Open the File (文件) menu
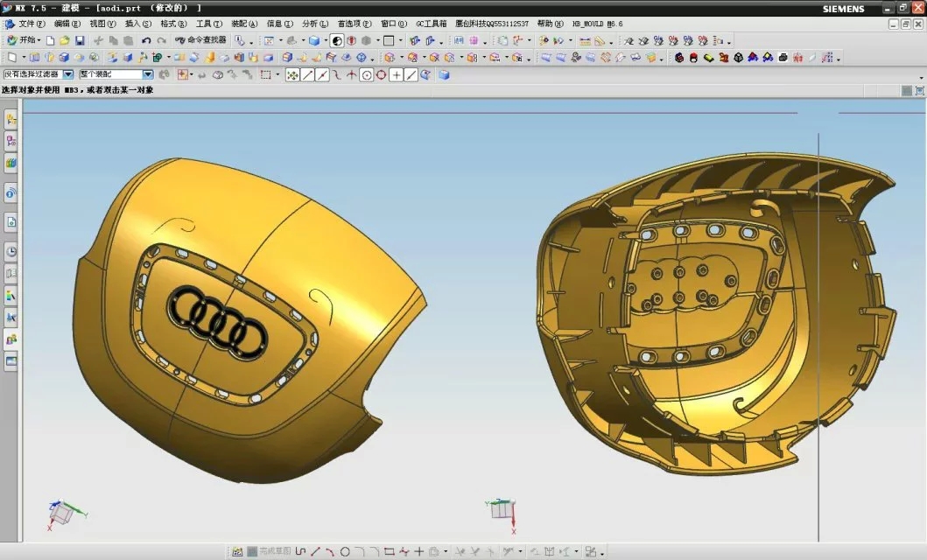The width and height of the screenshot is (927, 560). pos(32,24)
